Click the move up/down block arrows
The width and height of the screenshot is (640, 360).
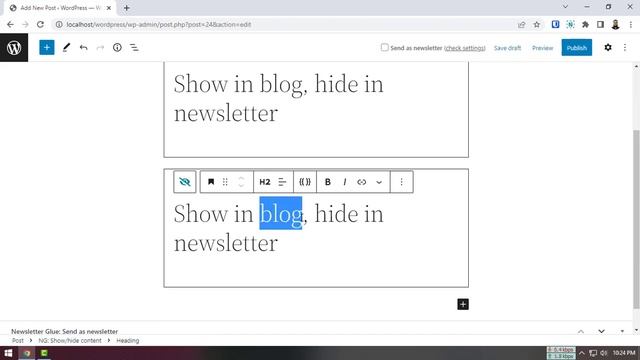click(x=241, y=182)
